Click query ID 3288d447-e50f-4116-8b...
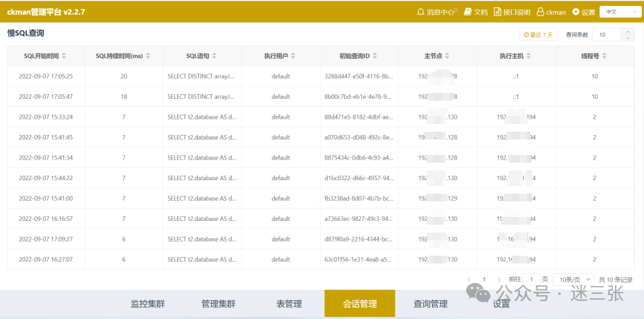Image resolution: width=644 pixels, height=319 pixels. (x=359, y=76)
